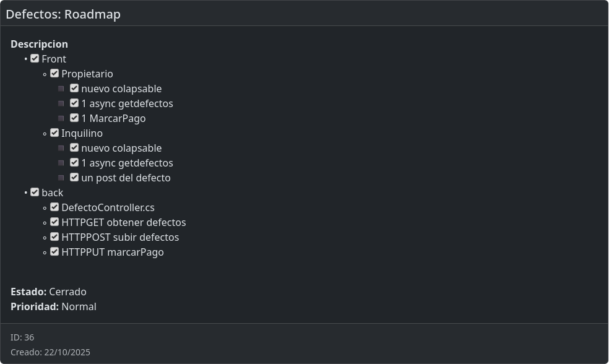Click the Defectos: Roadmap header title
This screenshot has height=364, width=609.
[x=63, y=14]
